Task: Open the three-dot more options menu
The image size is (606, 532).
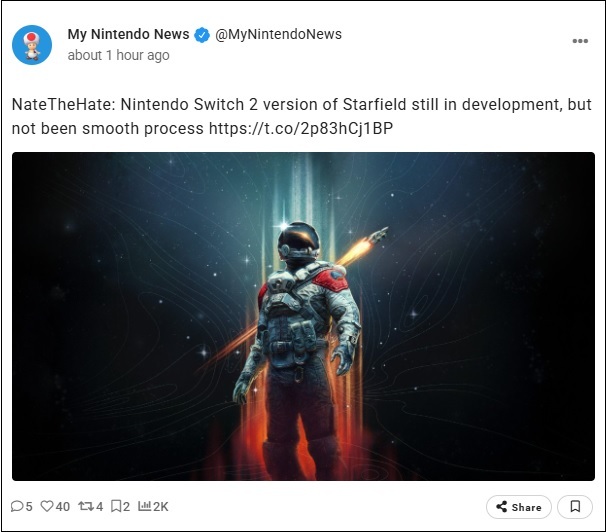Action: pos(580,41)
